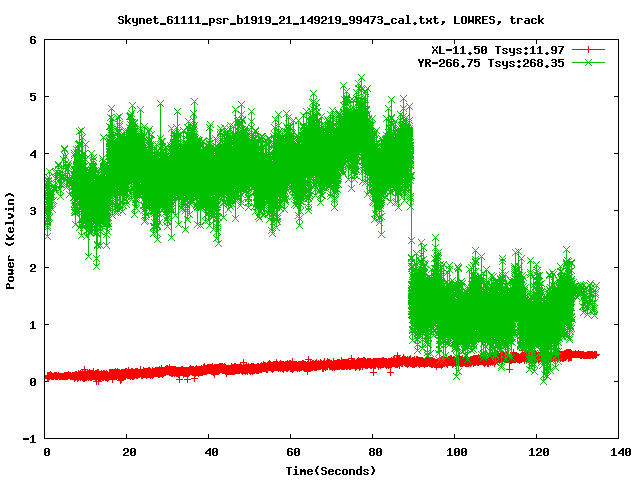Click the plot title text at top
The width and height of the screenshot is (640, 480).
point(331,19)
